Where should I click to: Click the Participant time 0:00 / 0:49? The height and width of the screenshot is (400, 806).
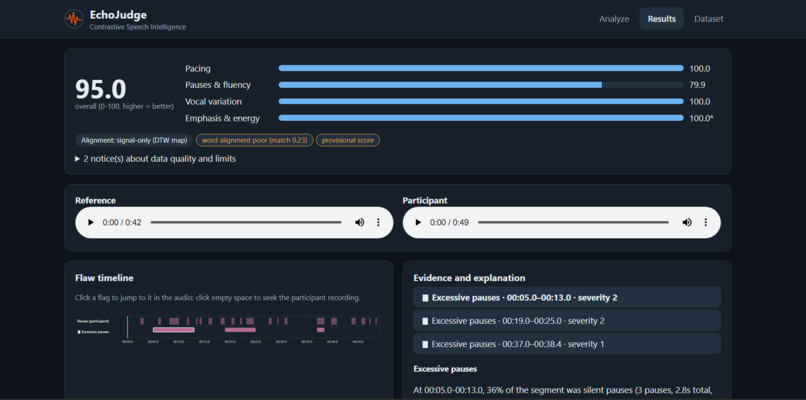pyautogui.click(x=449, y=223)
